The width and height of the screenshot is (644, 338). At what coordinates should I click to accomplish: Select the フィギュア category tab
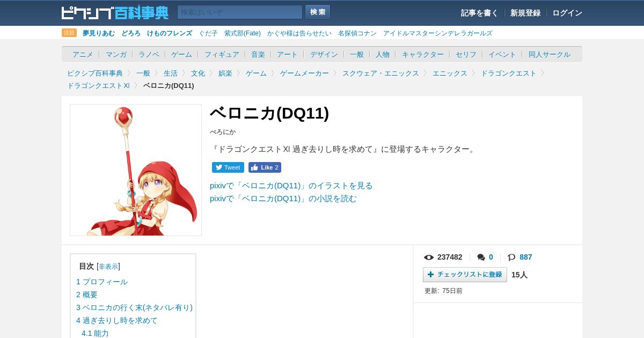[222, 54]
